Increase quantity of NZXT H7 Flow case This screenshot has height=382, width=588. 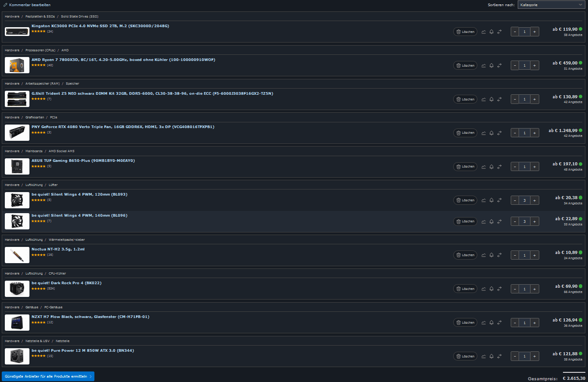point(534,323)
